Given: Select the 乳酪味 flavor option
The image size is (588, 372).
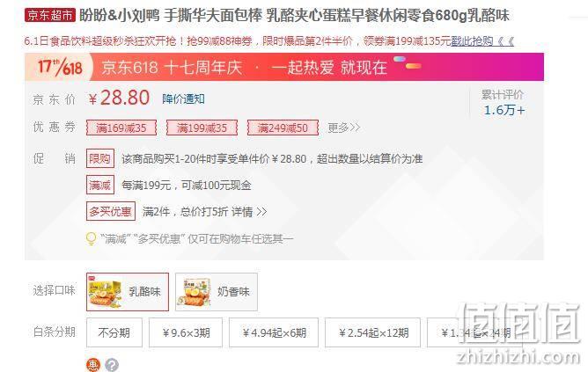Looking at the screenshot, I should click(128, 292).
